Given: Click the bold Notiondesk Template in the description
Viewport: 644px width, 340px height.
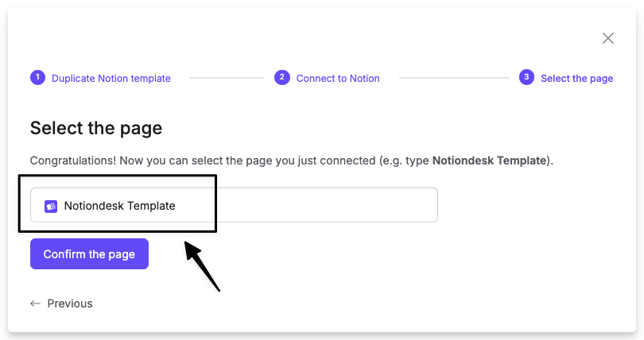Looking at the screenshot, I should [x=490, y=160].
